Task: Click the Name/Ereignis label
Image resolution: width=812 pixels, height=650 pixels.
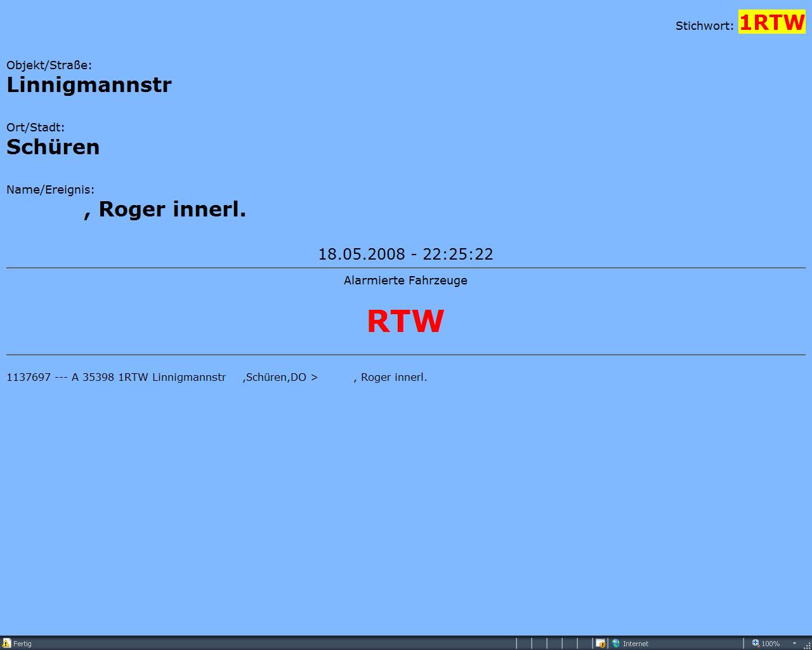Action: coord(50,189)
